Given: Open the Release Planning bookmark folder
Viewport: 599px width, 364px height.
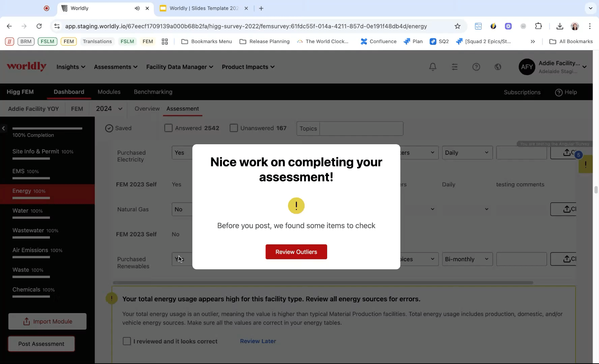Looking at the screenshot, I should (265, 41).
